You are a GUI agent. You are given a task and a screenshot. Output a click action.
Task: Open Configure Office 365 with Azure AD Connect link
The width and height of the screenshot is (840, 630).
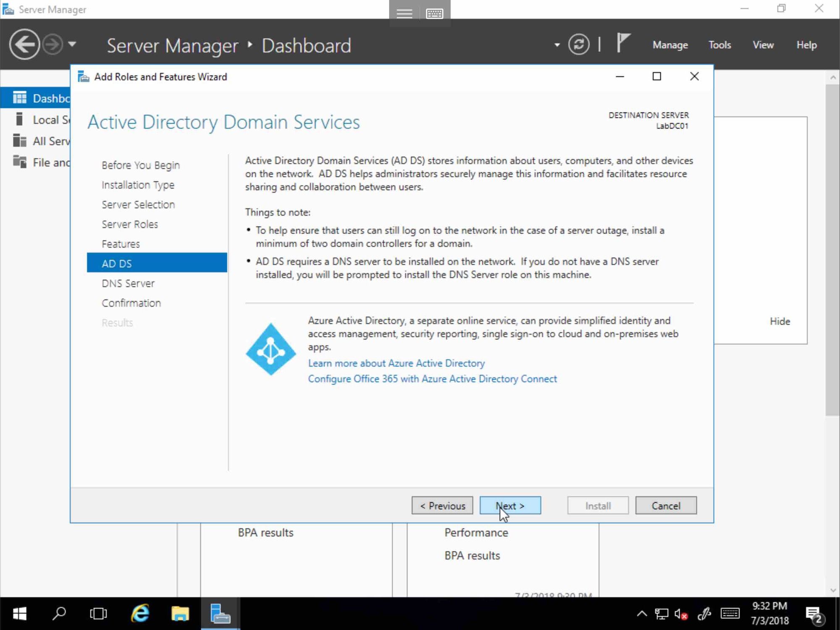(x=432, y=379)
